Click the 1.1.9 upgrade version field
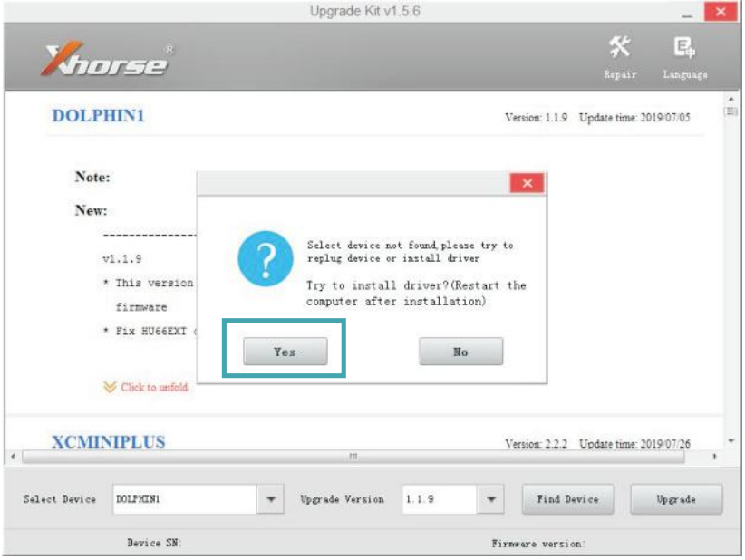The image size is (745, 560). (439, 499)
